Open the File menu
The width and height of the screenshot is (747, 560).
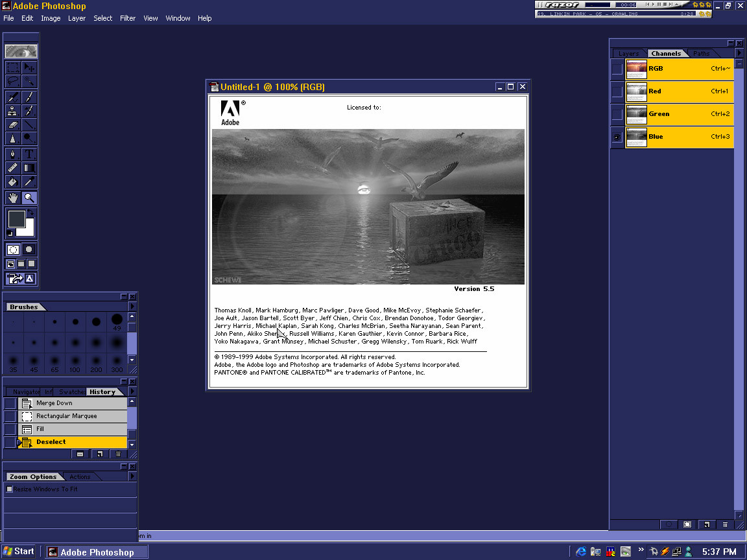(8, 18)
